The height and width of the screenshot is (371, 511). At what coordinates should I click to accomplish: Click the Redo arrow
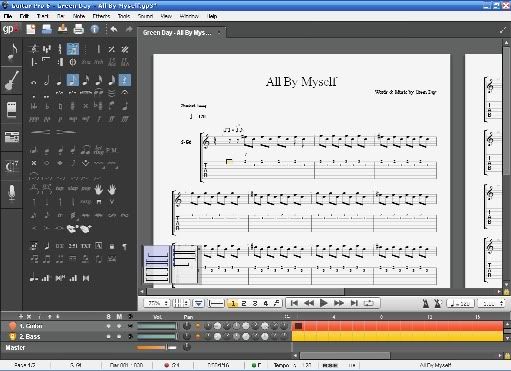tap(129, 29)
